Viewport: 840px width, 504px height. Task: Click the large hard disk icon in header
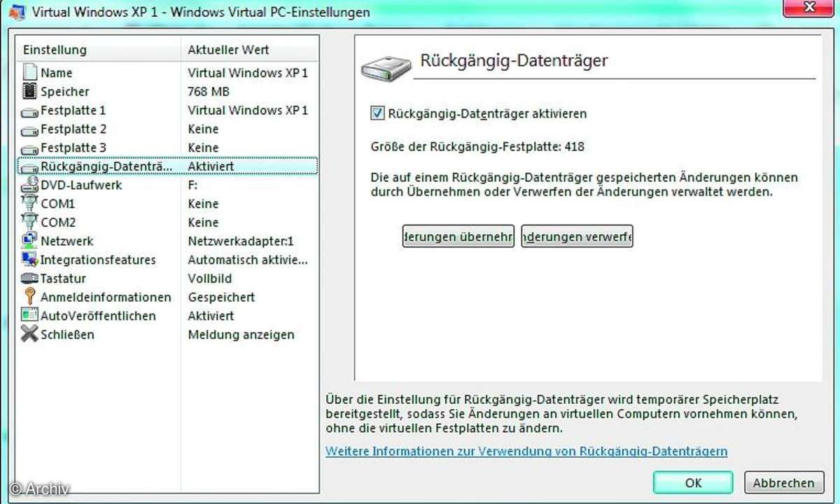click(x=384, y=68)
